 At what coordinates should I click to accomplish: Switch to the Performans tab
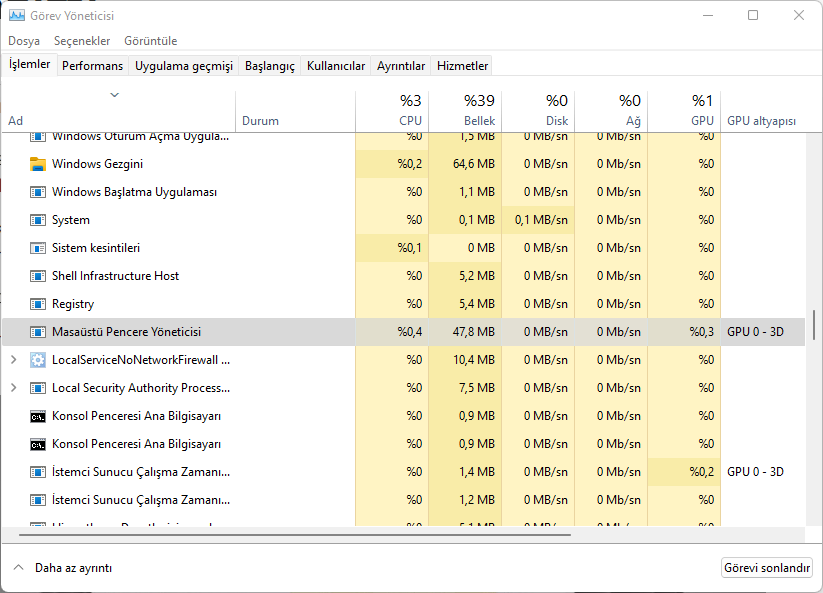pyautogui.click(x=92, y=66)
